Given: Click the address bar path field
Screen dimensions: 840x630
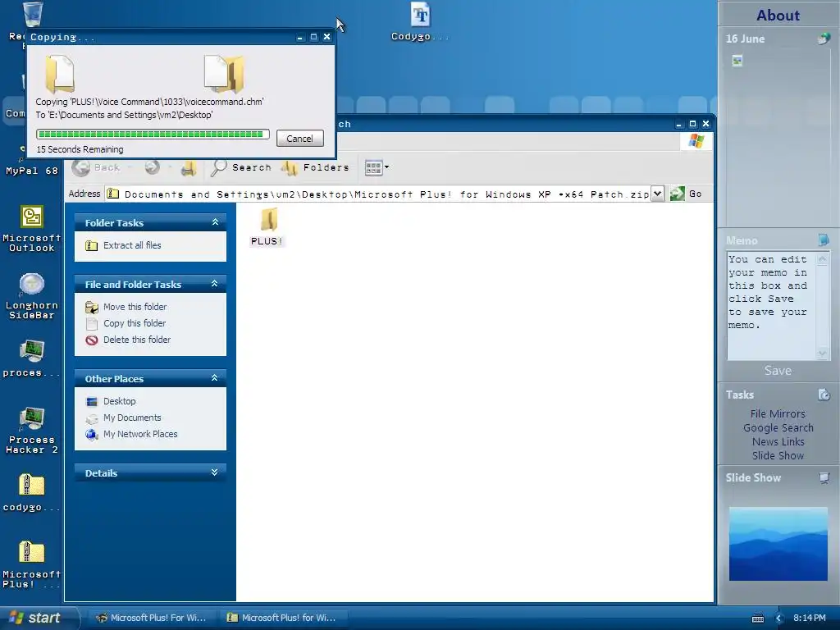Looking at the screenshot, I should click(378, 194).
